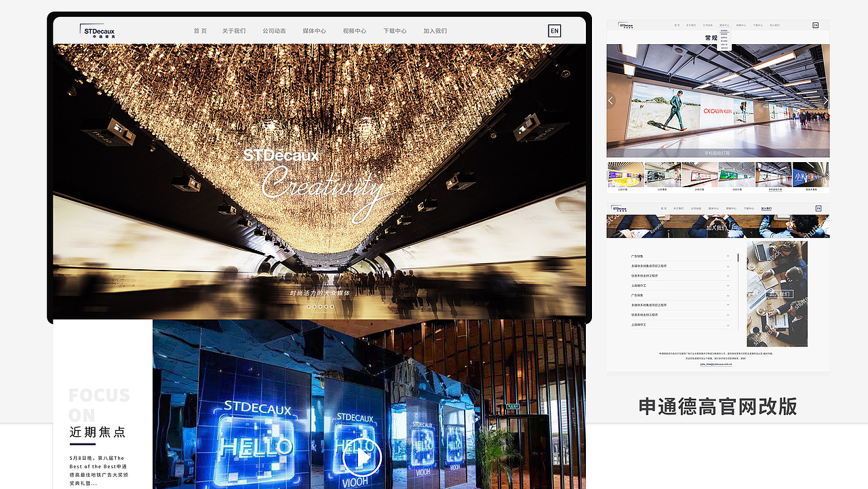Click the job list scrollbar on careers page

pyautogui.click(x=738, y=292)
